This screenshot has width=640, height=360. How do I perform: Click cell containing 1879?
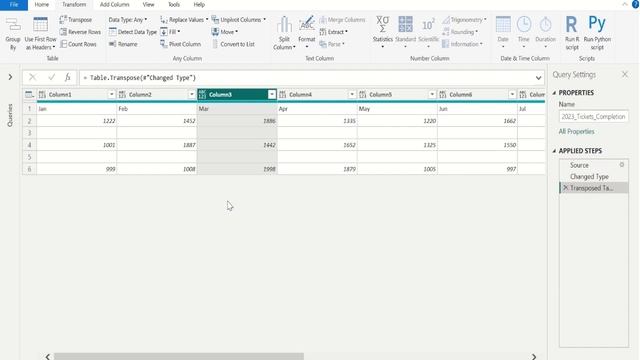[317, 169]
